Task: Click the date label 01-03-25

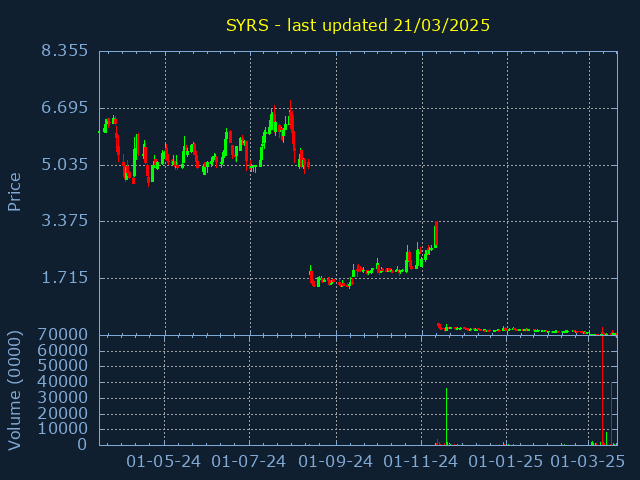Action: pos(588,462)
